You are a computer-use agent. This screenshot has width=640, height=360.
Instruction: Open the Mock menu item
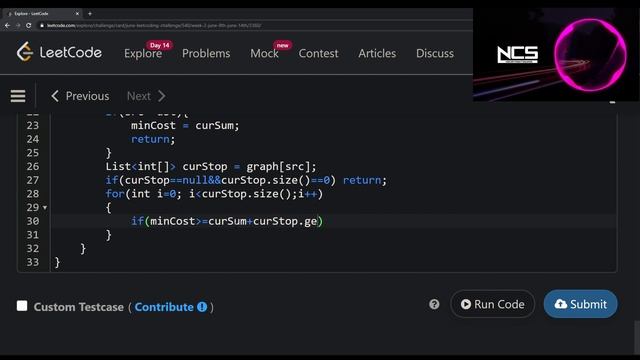264,53
